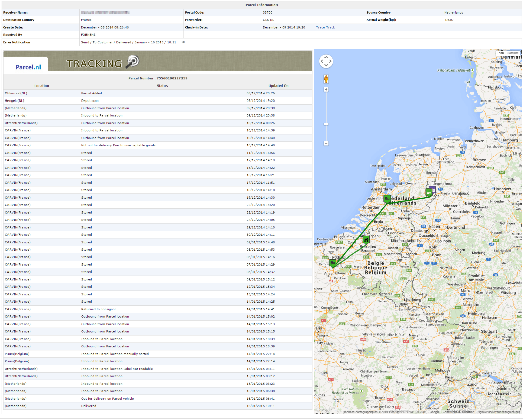
Task: Select the Street View pegman icon
Action: pyautogui.click(x=326, y=79)
